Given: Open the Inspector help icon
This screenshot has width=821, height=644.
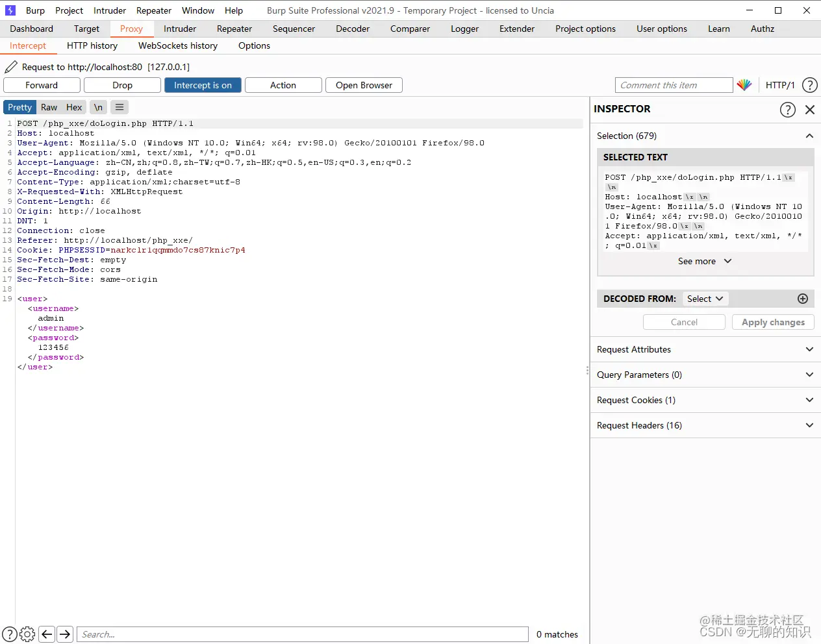Looking at the screenshot, I should point(787,110).
